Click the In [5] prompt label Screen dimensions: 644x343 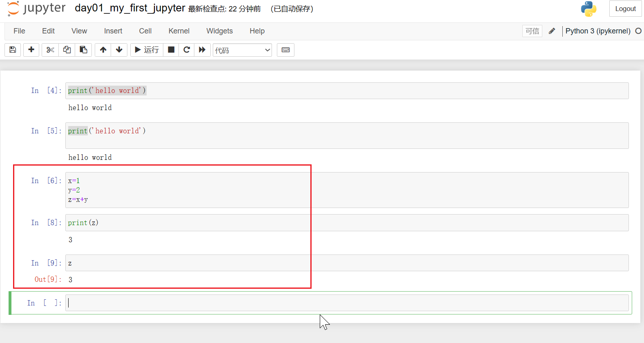tap(46, 131)
